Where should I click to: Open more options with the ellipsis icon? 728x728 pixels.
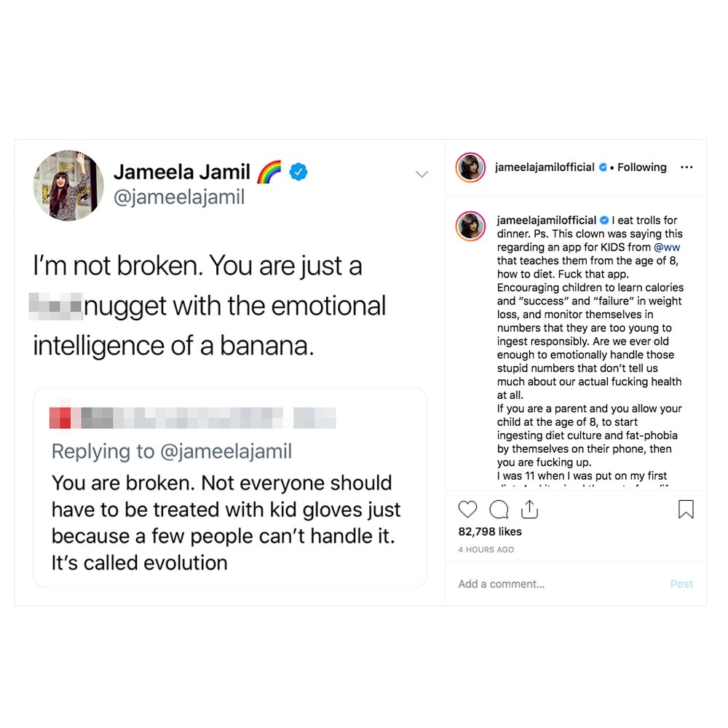pos(687,167)
